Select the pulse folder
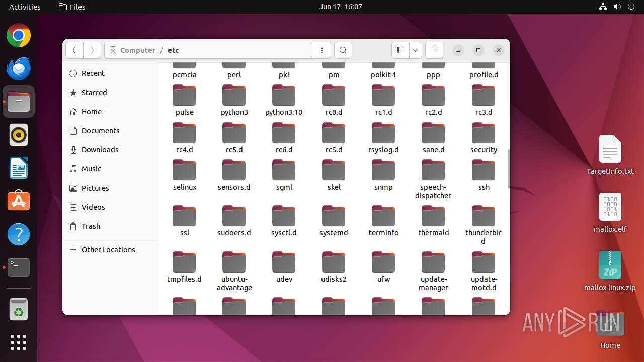The width and height of the screenshot is (644, 362). coord(184,101)
